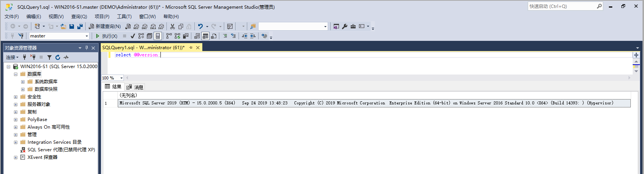The width and height of the screenshot is (644, 174).
Task: Expand the 数据库快照 folder
Action: pos(23,89)
